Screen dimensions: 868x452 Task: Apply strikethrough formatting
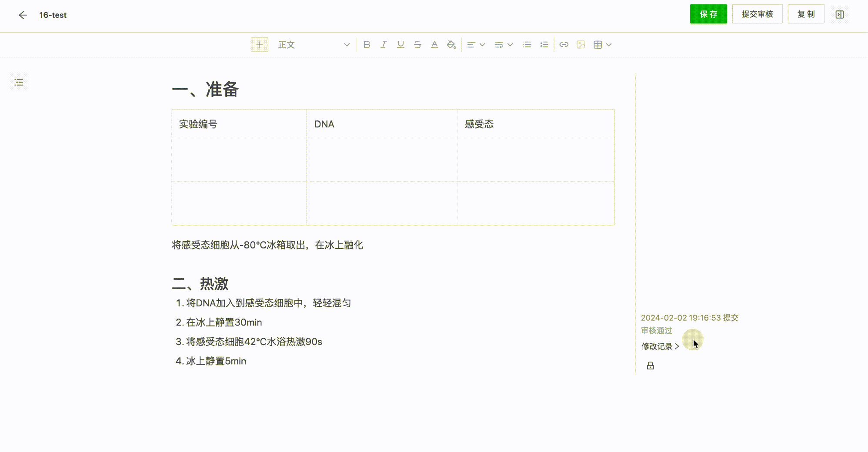pos(417,45)
